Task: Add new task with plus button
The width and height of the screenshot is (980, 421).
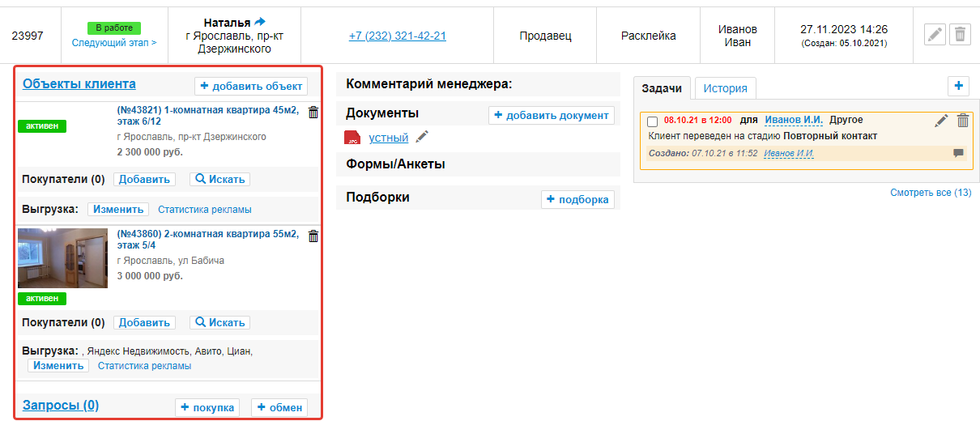Action: [x=959, y=86]
